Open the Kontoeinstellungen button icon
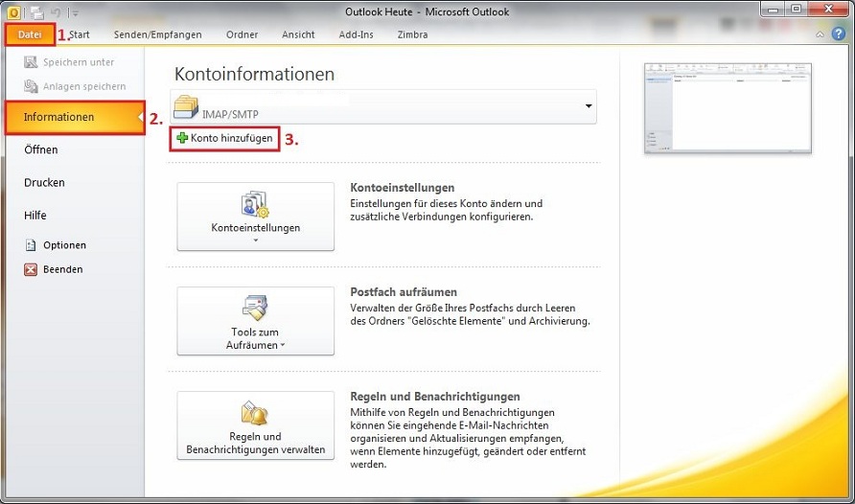855x504 pixels. (x=255, y=205)
